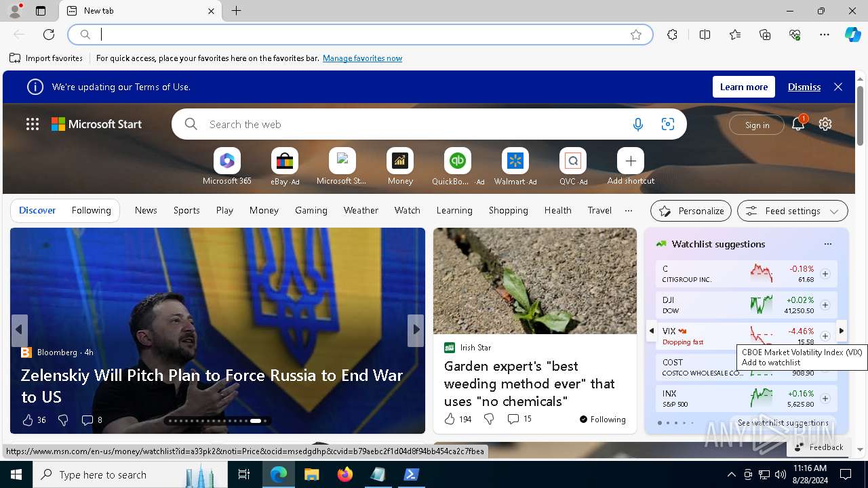The height and width of the screenshot is (488, 868).
Task: Switch to Discover tab
Action: click(x=37, y=210)
